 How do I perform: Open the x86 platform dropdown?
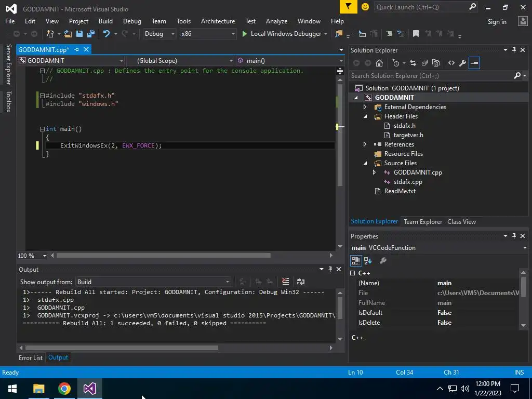pos(208,34)
